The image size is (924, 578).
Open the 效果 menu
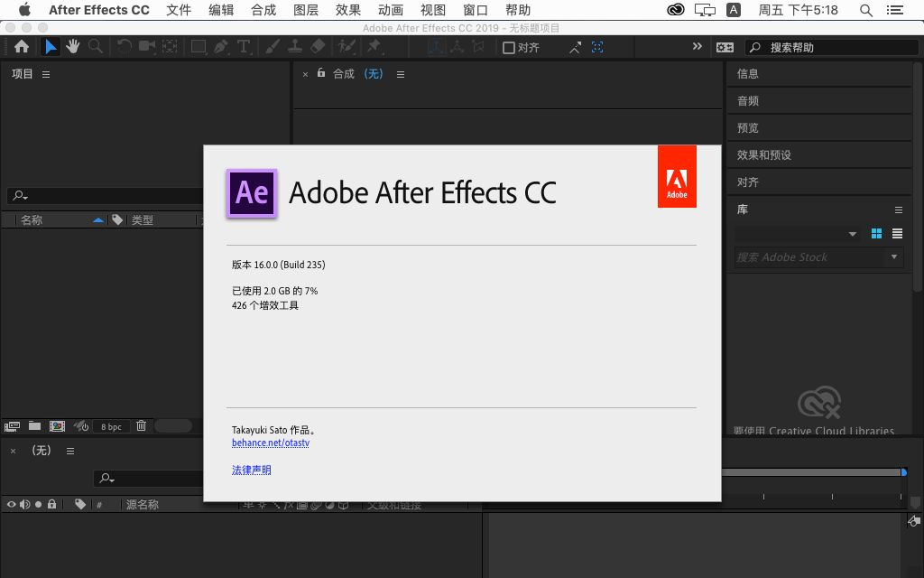tap(348, 10)
